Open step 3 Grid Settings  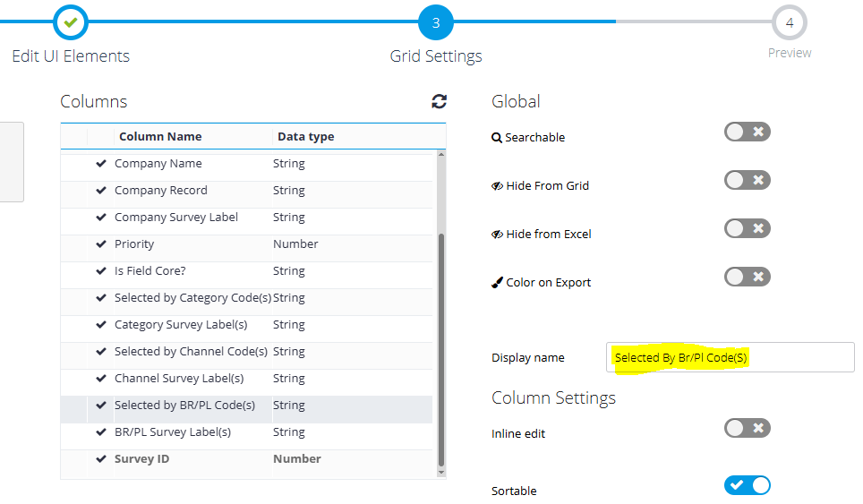pos(436,22)
